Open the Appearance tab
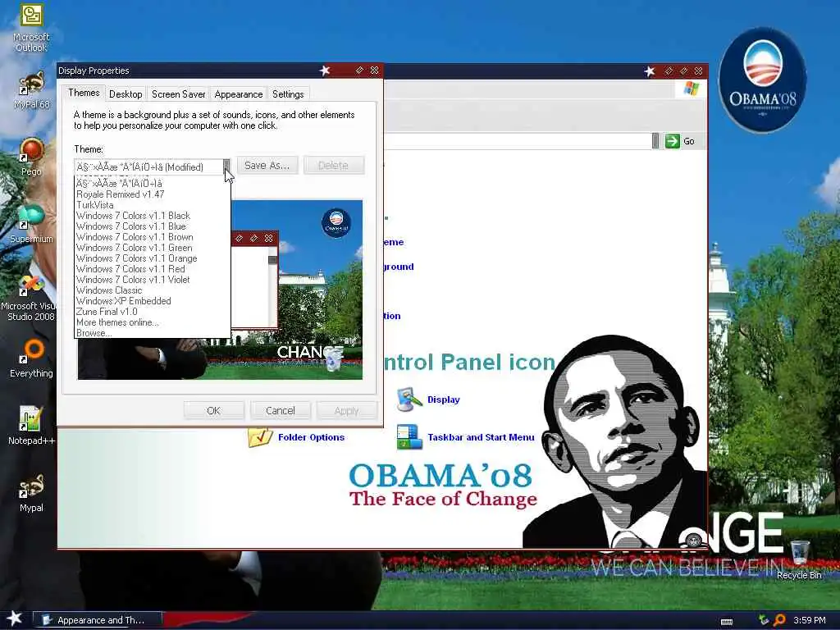Viewport: 840px width, 630px height. click(239, 94)
